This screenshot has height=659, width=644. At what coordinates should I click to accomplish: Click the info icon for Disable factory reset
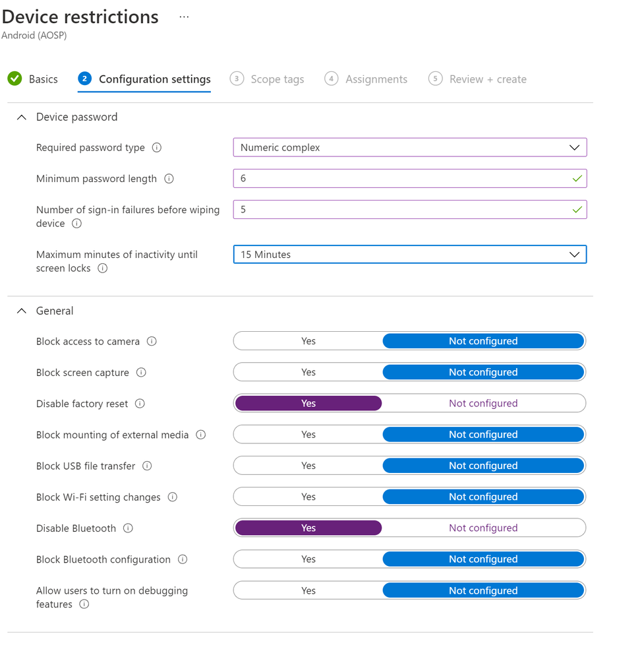click(140, 404)
